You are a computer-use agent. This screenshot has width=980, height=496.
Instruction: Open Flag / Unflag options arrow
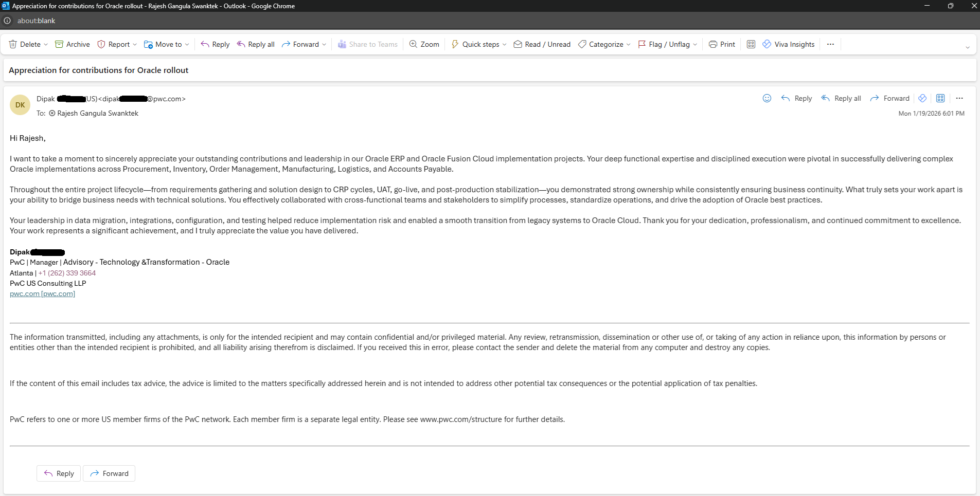click(x=695, y=45)
